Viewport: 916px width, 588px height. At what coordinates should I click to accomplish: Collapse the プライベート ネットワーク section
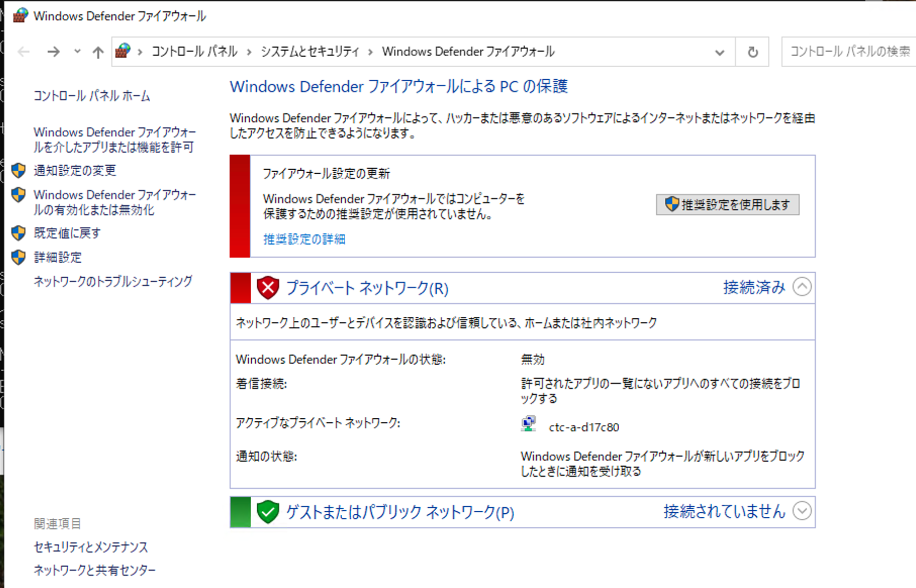click(802, 287)
